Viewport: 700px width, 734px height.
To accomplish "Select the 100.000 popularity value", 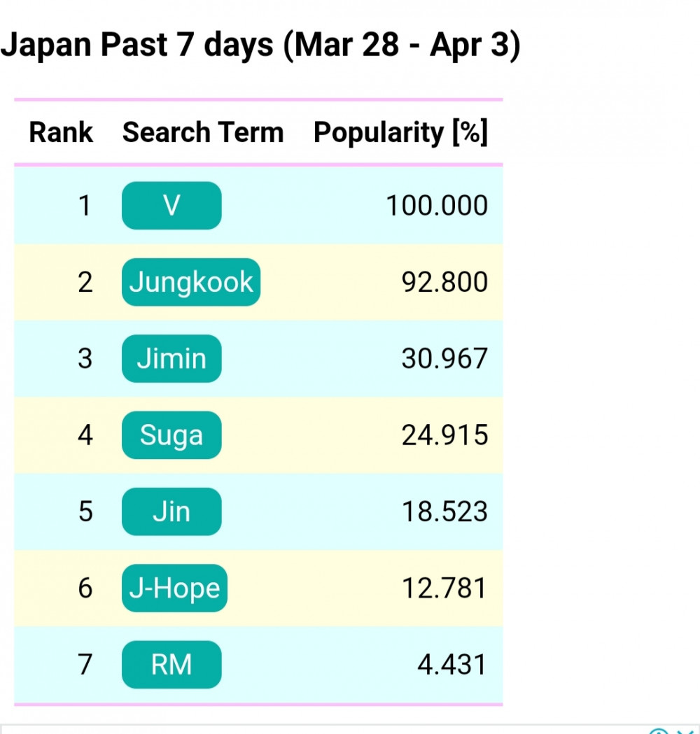I will (437, 206).
